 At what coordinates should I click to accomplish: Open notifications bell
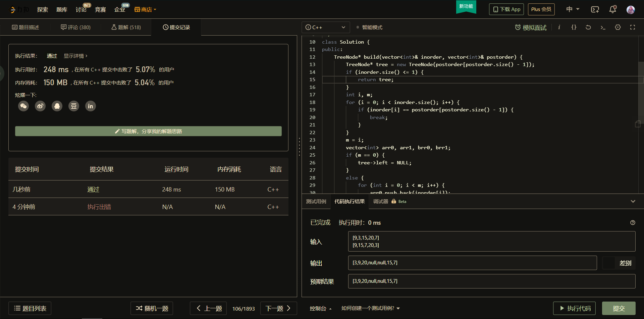(x=613, y=9)
